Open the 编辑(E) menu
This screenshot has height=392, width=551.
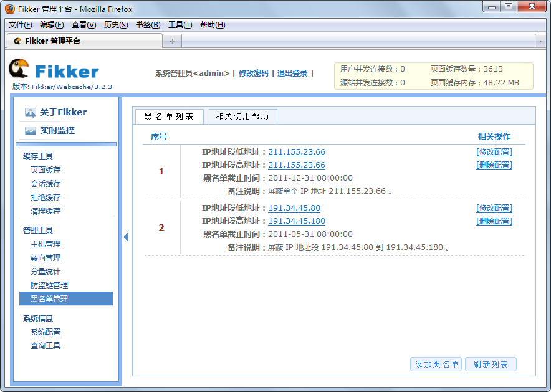tap(52, 25)
